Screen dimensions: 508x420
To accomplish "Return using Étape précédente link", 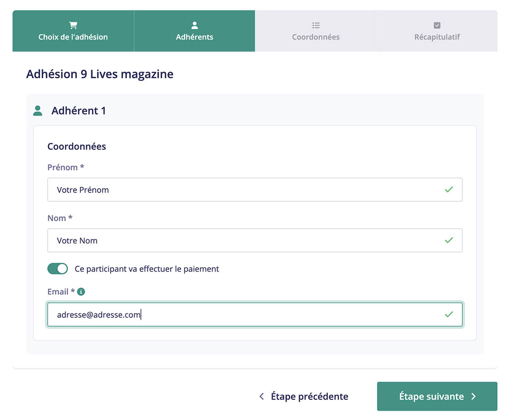I will pos(304,396).
